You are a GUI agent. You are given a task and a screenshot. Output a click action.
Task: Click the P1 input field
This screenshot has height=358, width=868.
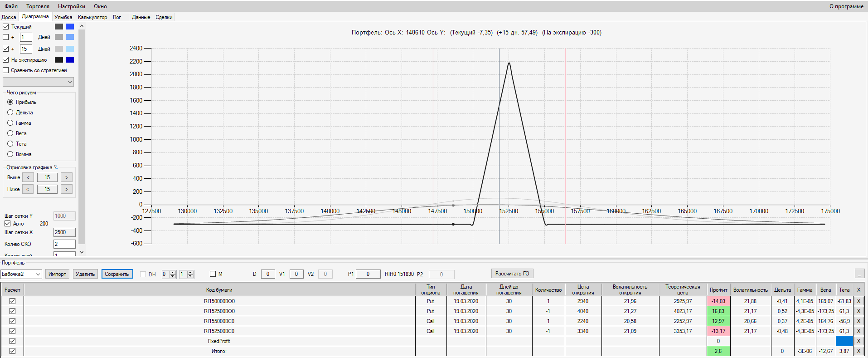pos(368,274)
